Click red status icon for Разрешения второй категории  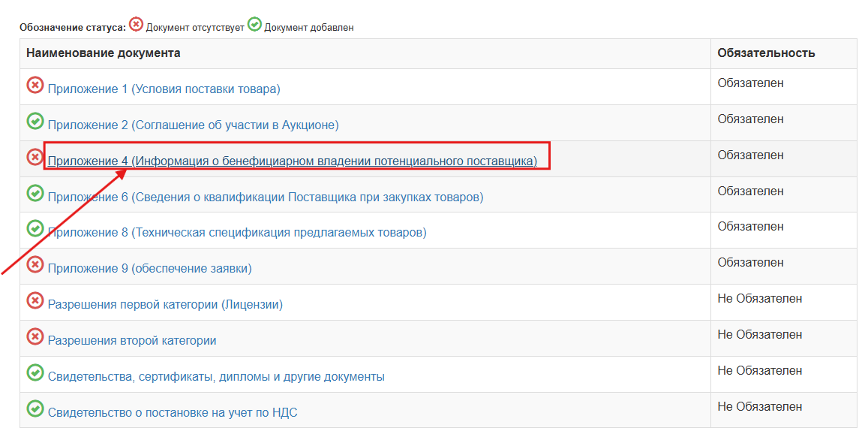35,336
